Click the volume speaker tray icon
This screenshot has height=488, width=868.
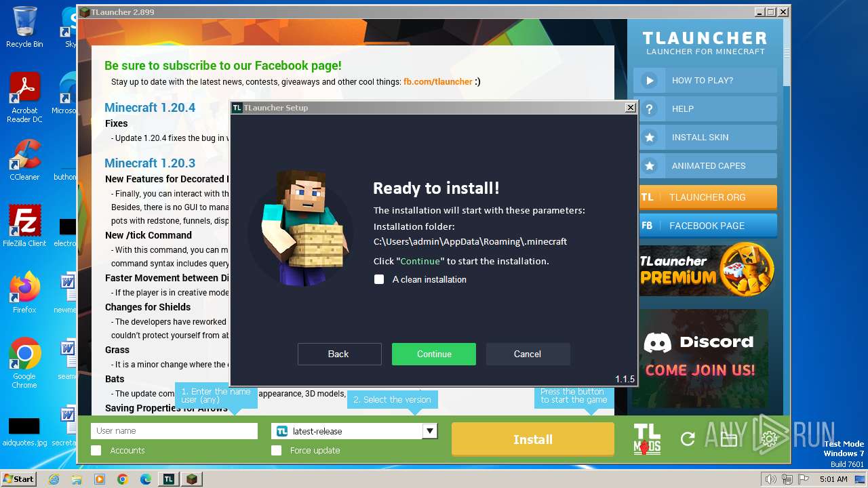[x=770, y=479]
